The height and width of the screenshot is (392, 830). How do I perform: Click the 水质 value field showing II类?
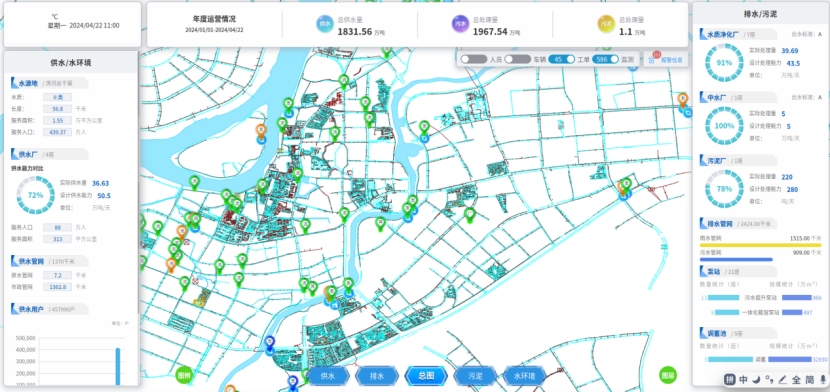click(x=58, y=97)
